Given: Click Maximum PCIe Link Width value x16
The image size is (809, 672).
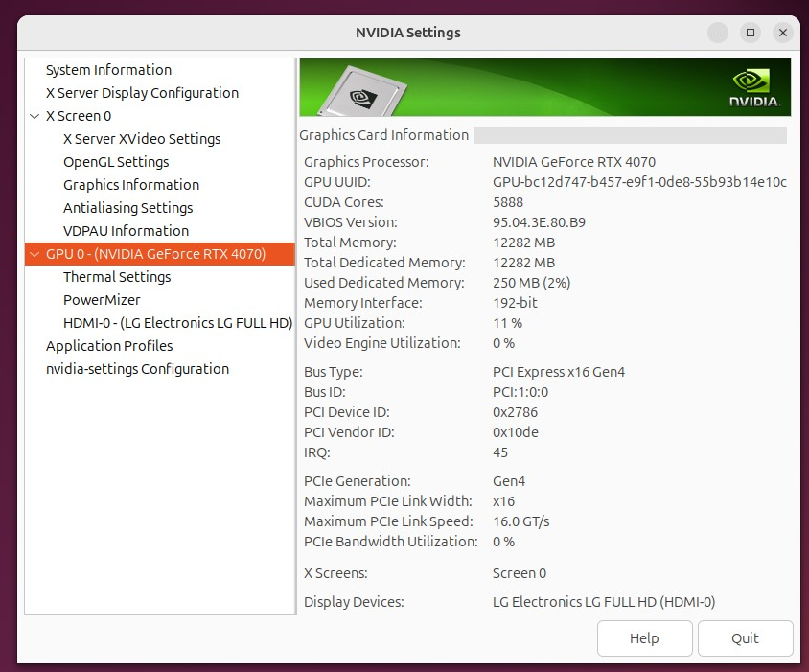Looking at the screenshot, I should pos(503,501).
